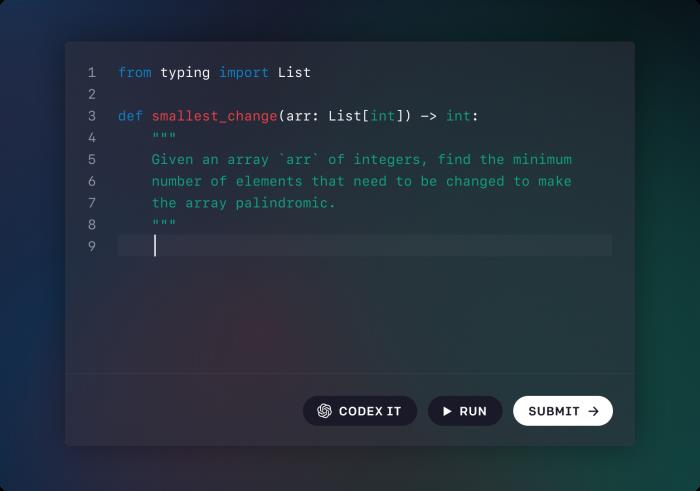Click the word 'minimum' on line 5
This screenshot has width=700, height=491.
click(542, 159)
